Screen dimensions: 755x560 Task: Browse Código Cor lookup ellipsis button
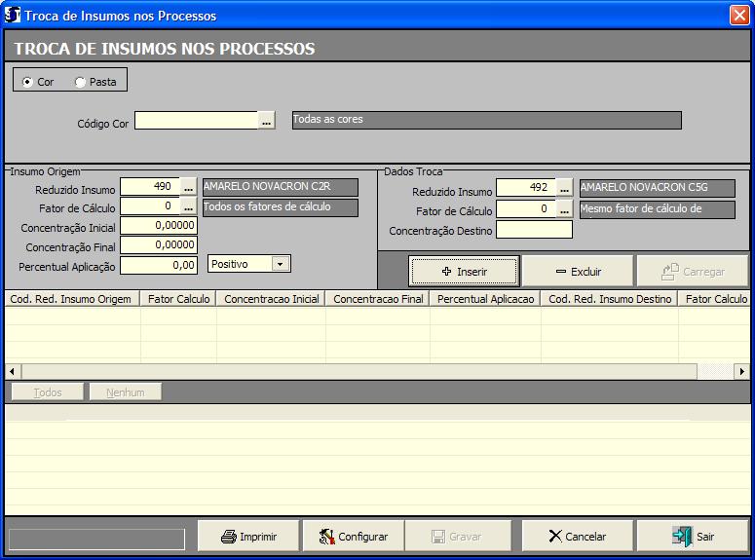coord(267,121)
